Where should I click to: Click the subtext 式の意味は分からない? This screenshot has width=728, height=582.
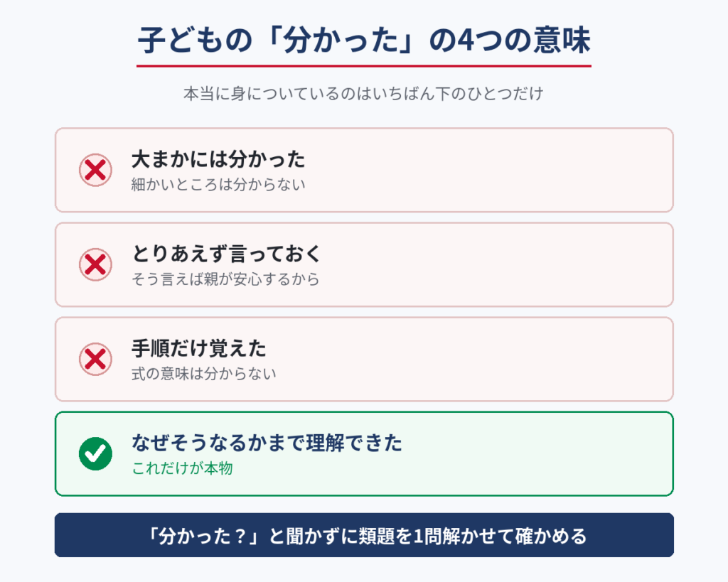tap(204, 374)
